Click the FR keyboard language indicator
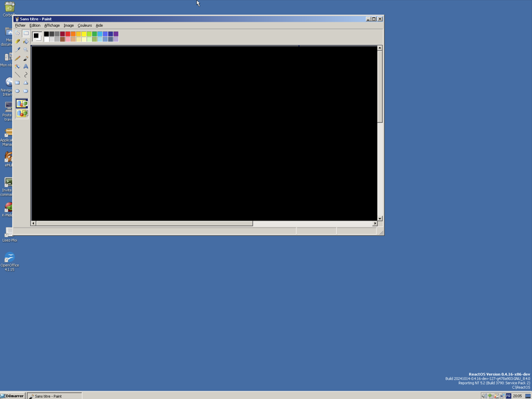Screen dimensions: 532x399 (508, 396)
